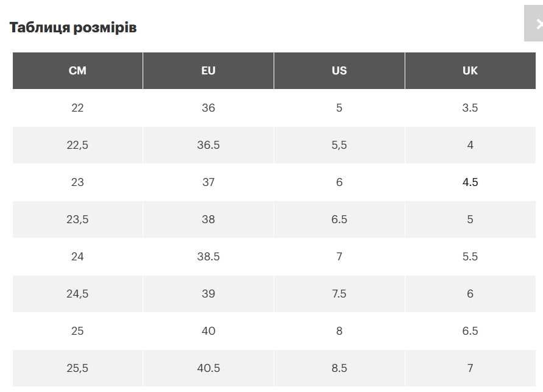Click the CM column header

click(77, 71)
